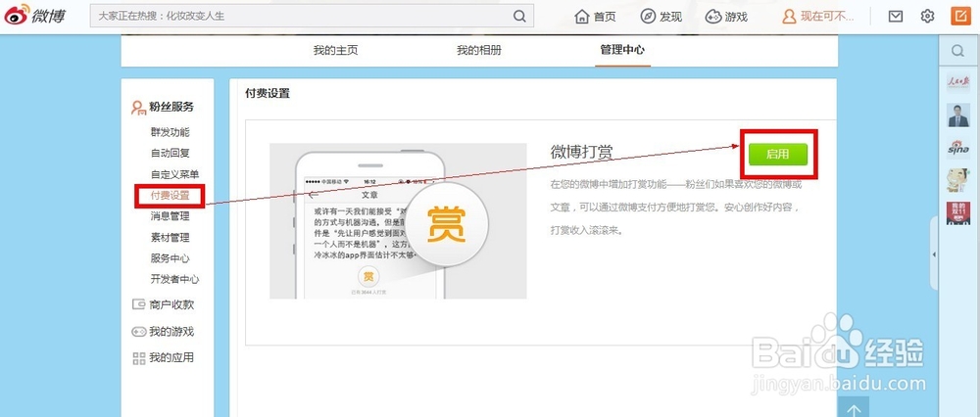Click the right sidebar search icon
Screen dimensions: 980x417
(x=958, y=51)
